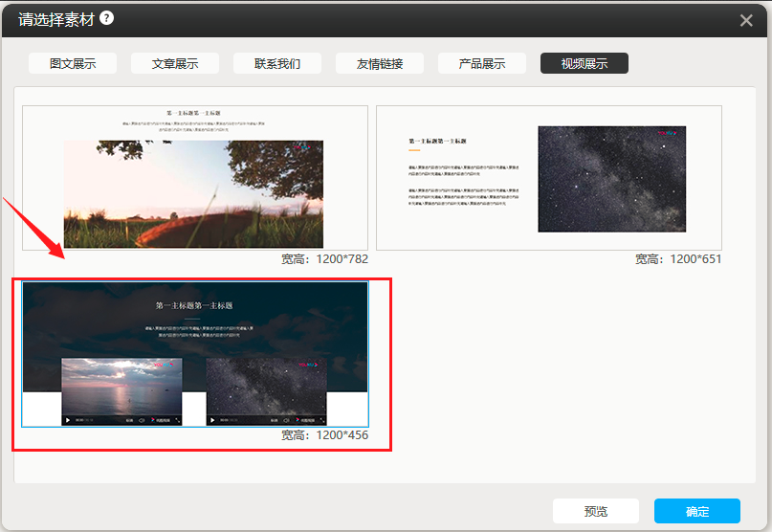Switch to the 产品展示 tab
772x532 pixels.
click(x=482, y=64)
